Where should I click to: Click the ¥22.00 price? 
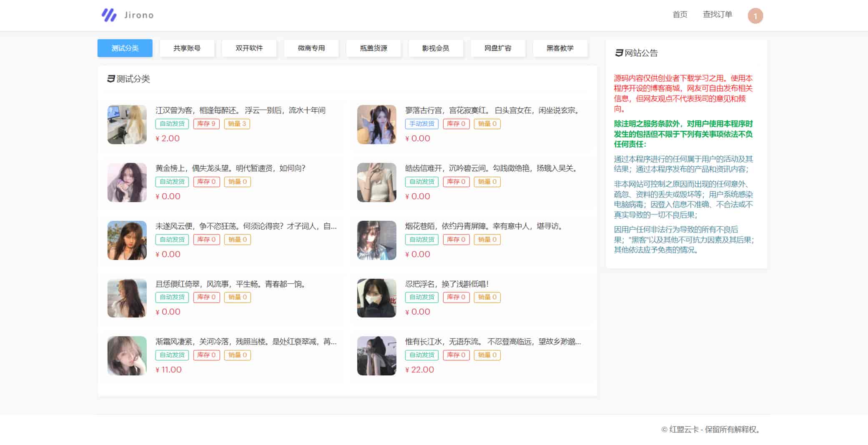pyautogui.click(x=419, y=370)
